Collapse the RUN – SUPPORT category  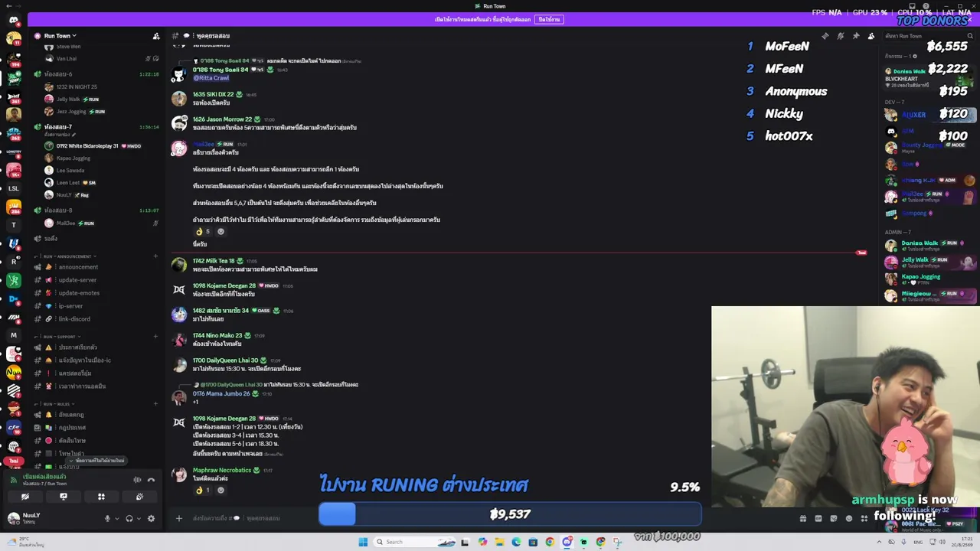(60, 337)
